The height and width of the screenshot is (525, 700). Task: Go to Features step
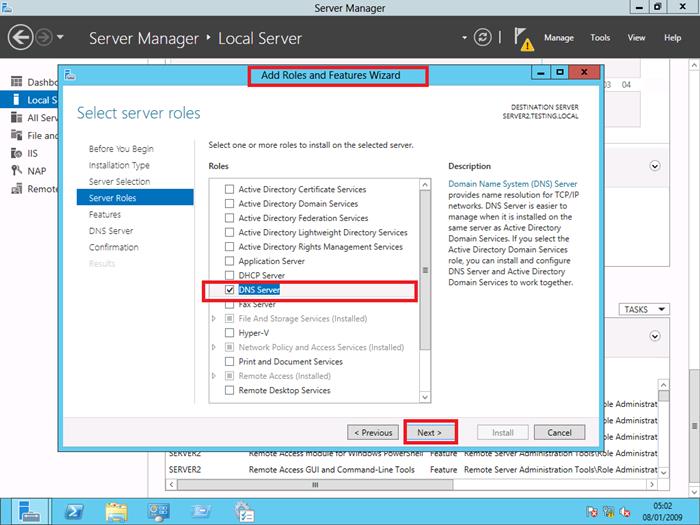(105, 214)
